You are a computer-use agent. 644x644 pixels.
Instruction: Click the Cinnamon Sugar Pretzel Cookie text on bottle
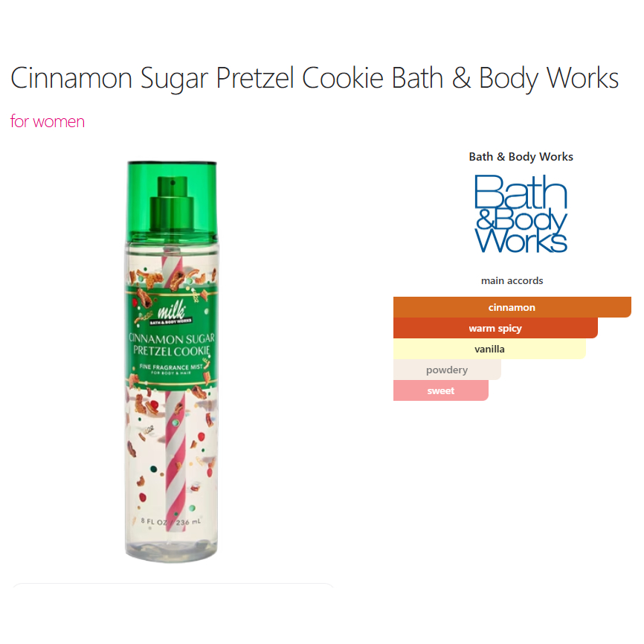pos(172,344)
